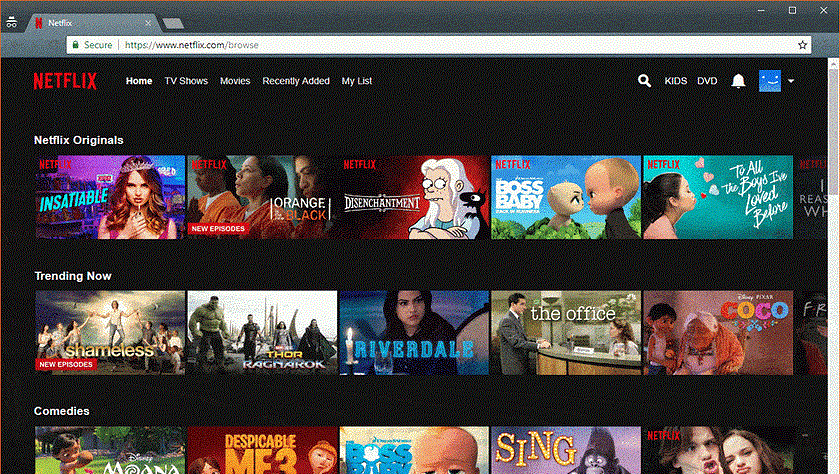Expand the profile dropdown arrow
Viewport: 840px width, 474px height.
click(791, 81)
